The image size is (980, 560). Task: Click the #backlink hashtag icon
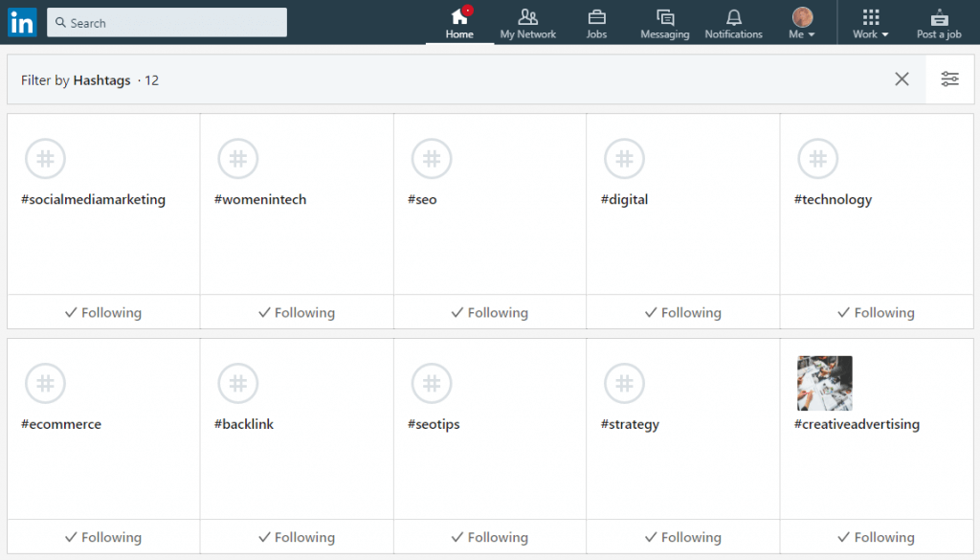point(238,383)
